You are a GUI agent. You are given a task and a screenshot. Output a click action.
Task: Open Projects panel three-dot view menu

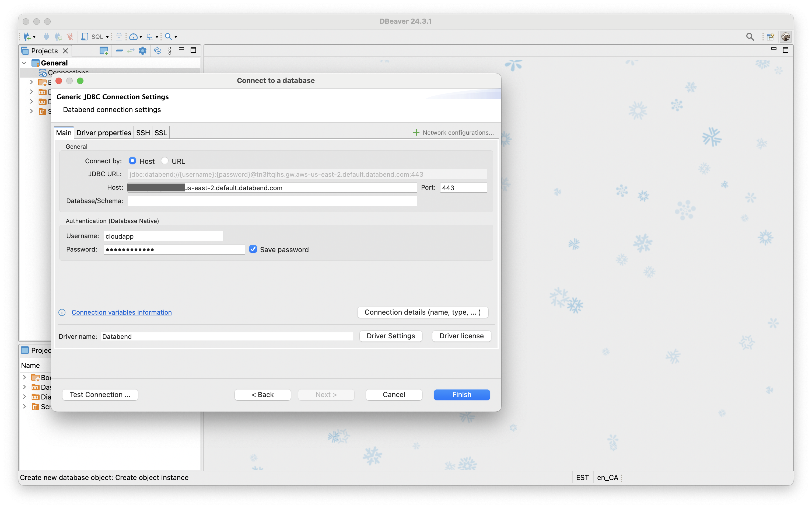(170, 51)
